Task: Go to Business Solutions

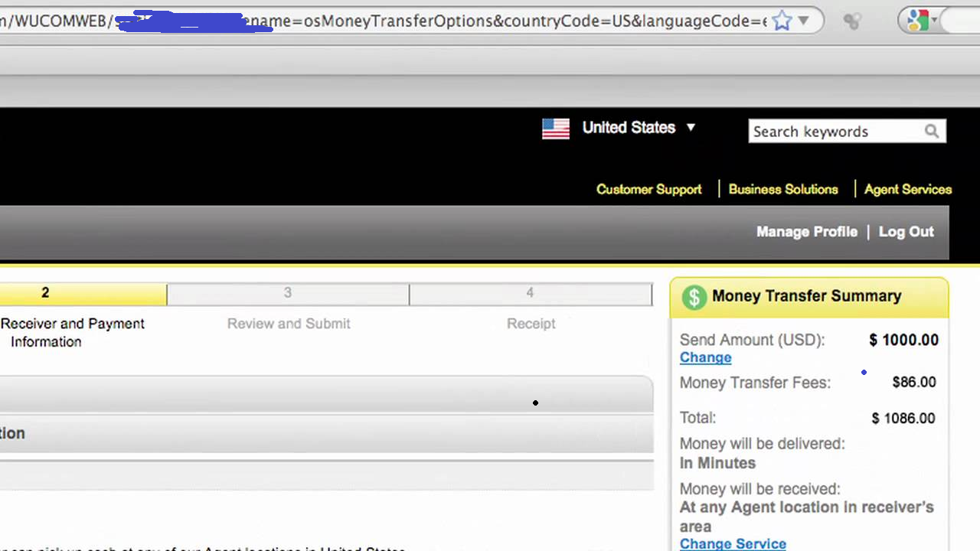Action: (783, 189)
